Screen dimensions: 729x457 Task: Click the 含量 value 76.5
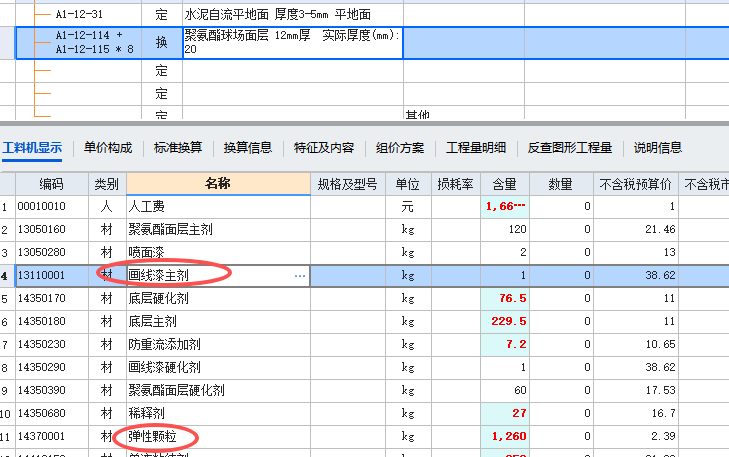pyautogui.click(x=512, y=298)
